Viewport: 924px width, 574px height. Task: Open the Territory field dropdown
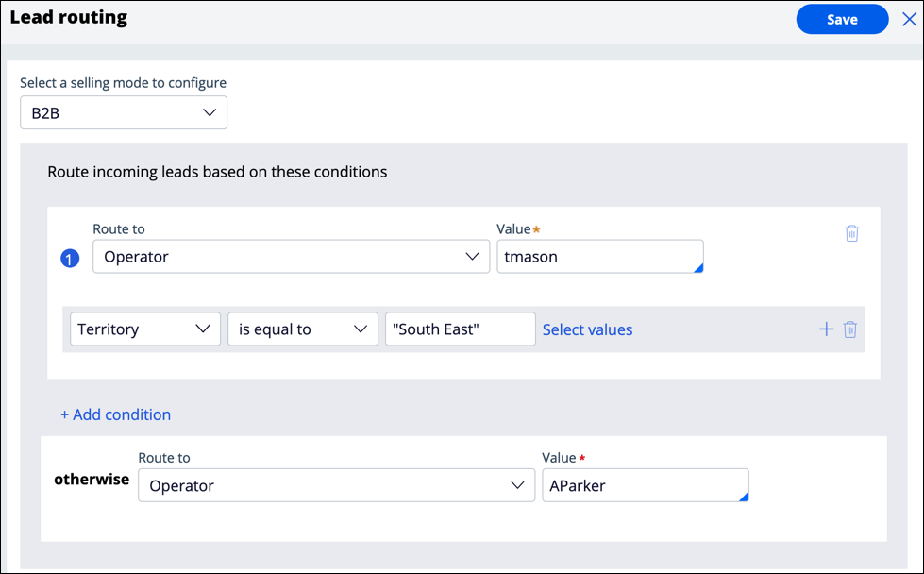click(x=144, y=329)
